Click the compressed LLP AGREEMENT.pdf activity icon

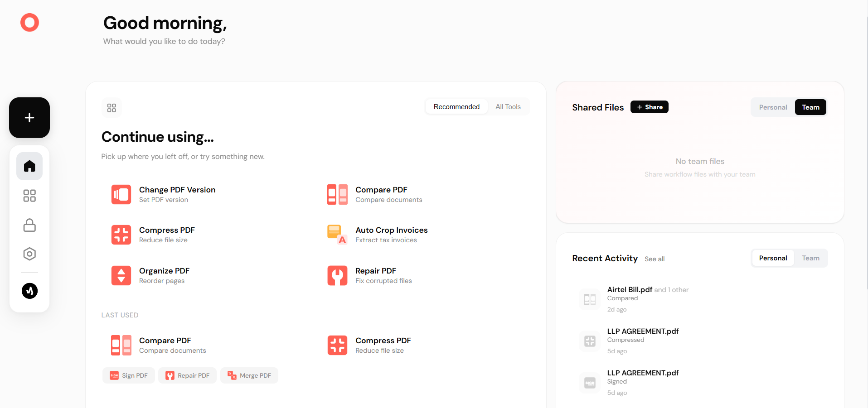click(x=590, y=341)
